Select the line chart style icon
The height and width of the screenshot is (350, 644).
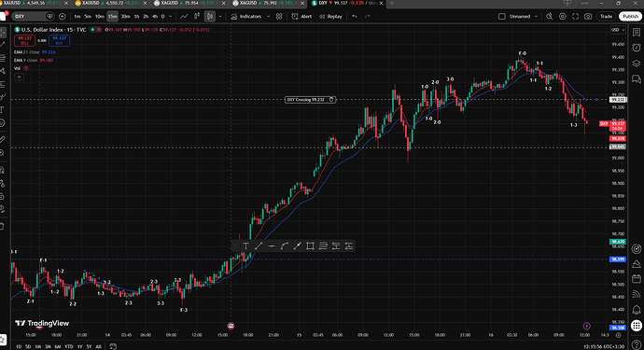tap(184, 17)
